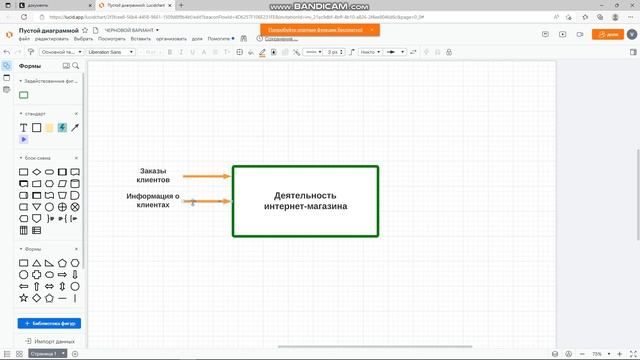Open the arrow end style dropdown
This screenshot has width=640, height=360.
point(395,52)
